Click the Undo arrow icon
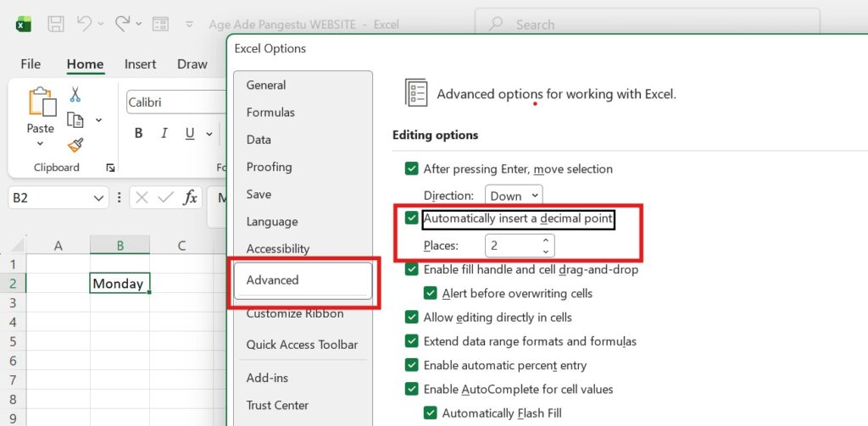Screen dimensions: 868x426 [84, 23]
